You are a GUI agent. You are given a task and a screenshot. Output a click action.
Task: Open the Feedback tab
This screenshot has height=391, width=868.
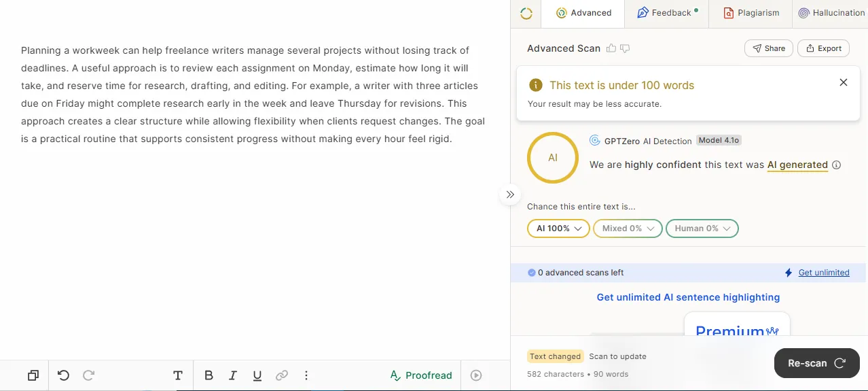coord(668,13)
